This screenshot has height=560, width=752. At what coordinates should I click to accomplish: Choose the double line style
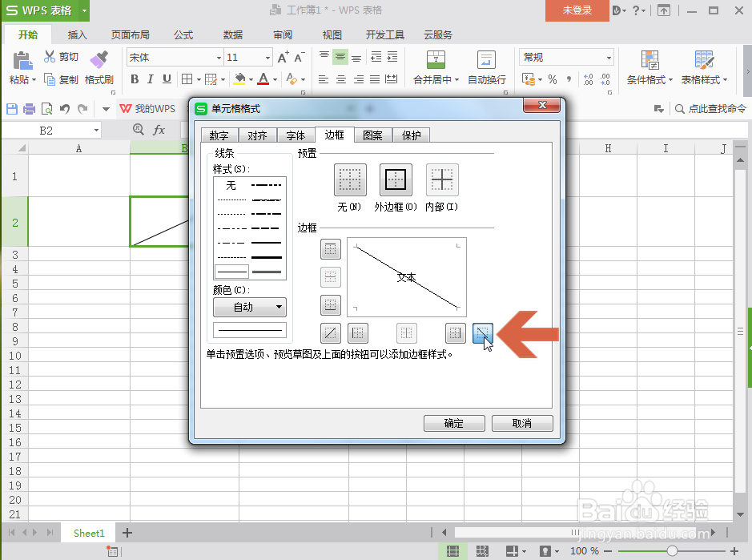coord(267,272)
